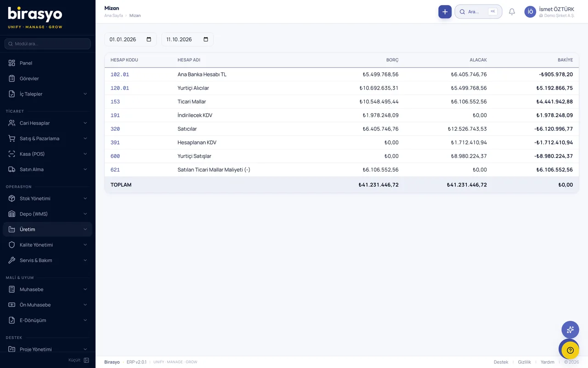Open account code 102.01 link
The width and height of the screenshot is (588, 368).
tap(120, 75)
